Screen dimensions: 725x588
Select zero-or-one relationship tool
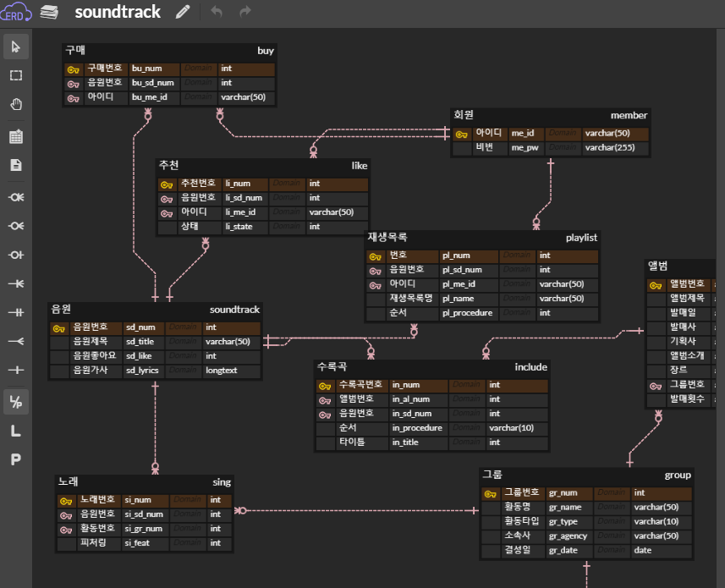click(x=16, y=255)
